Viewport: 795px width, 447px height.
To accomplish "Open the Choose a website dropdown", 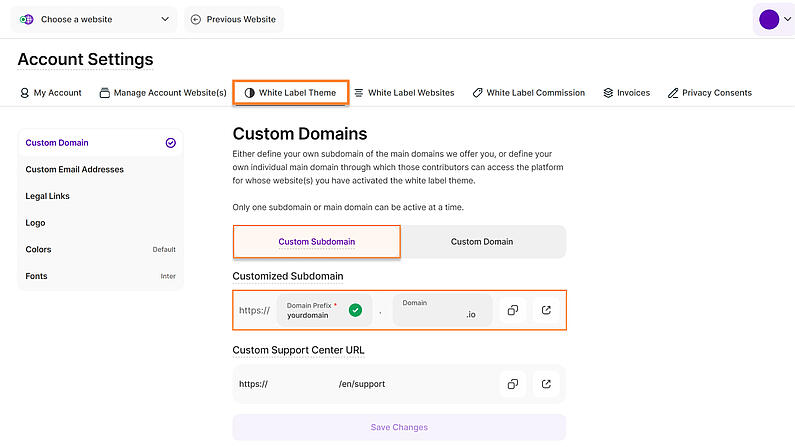I will 94,19.
